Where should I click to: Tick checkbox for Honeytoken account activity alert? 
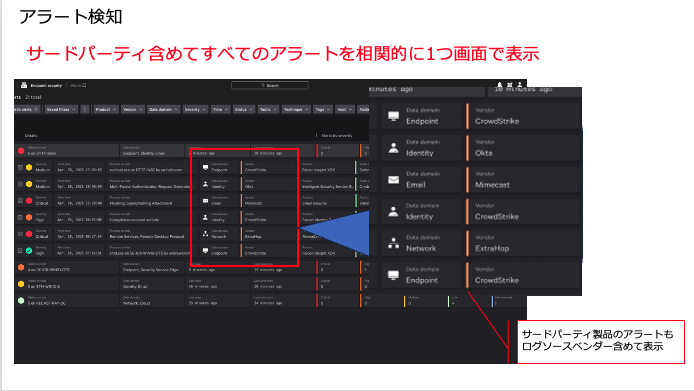click(x=20, y=217)
